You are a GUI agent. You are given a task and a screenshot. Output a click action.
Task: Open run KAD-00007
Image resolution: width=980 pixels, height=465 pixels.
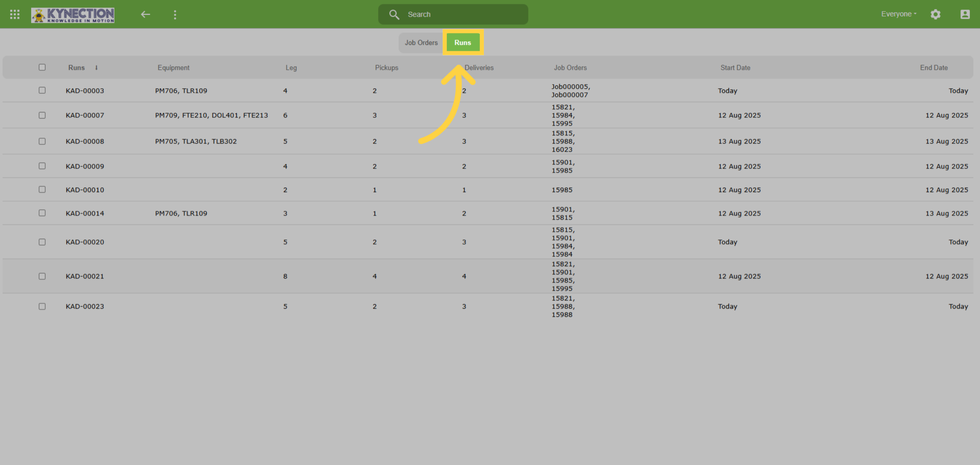(85, 115)
